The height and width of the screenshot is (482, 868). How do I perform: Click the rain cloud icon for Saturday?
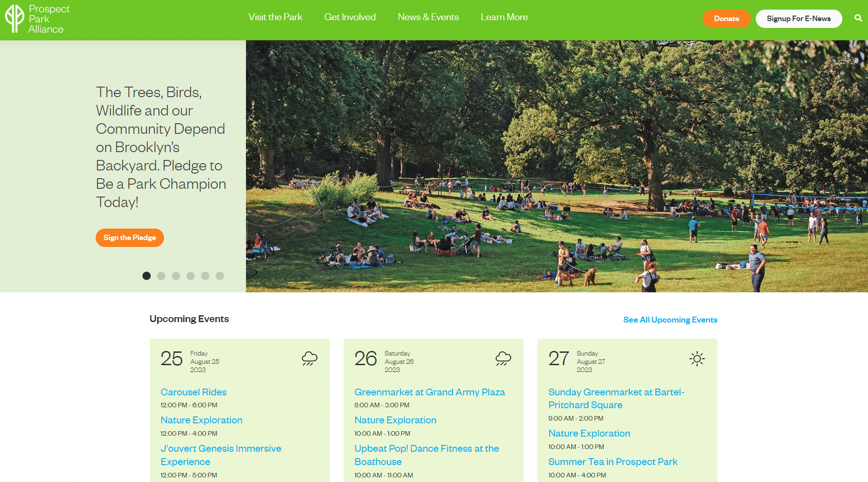coord(503,358)
